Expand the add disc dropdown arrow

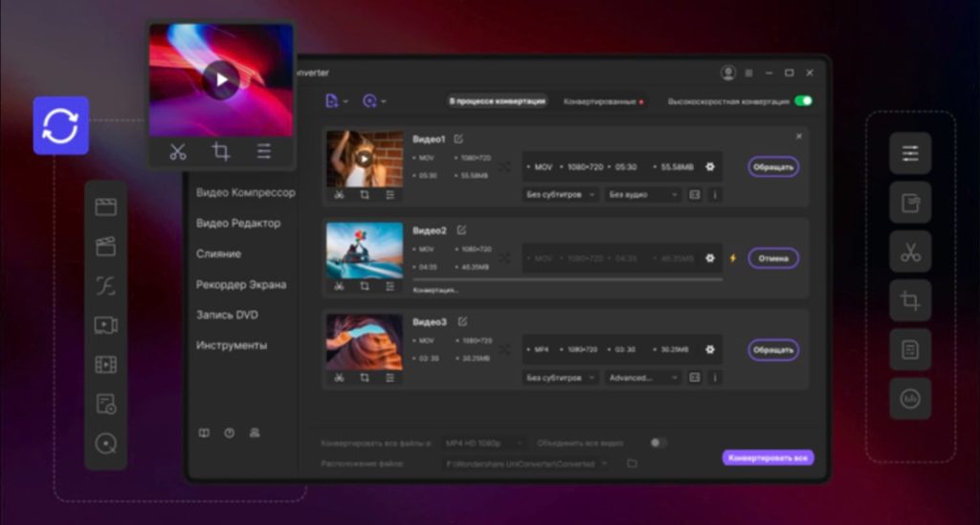pyautogui.click(x=384, y=101)
